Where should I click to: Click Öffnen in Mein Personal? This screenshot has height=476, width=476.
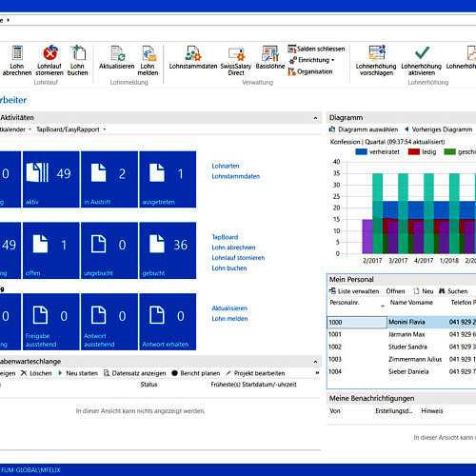click(395, 291)
